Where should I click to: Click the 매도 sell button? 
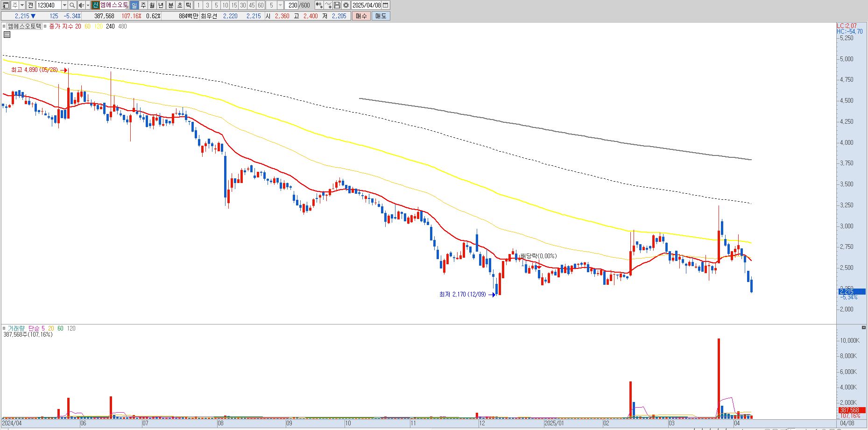pos(381,16)
